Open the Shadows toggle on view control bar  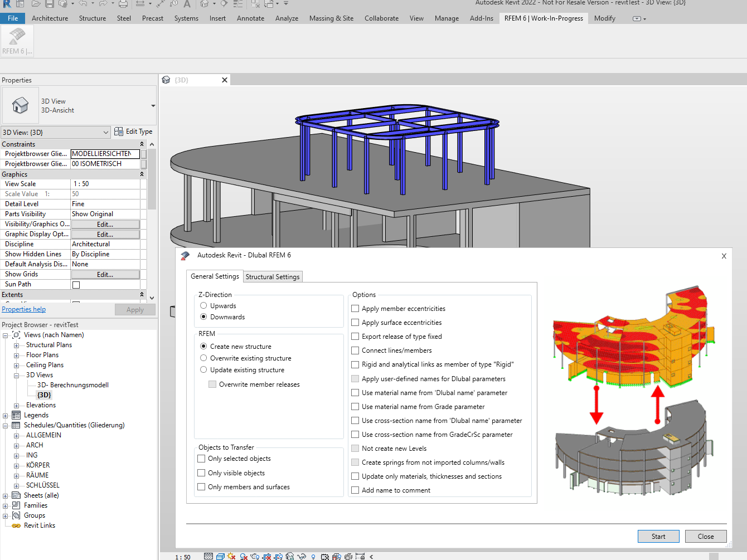(244, 556)
